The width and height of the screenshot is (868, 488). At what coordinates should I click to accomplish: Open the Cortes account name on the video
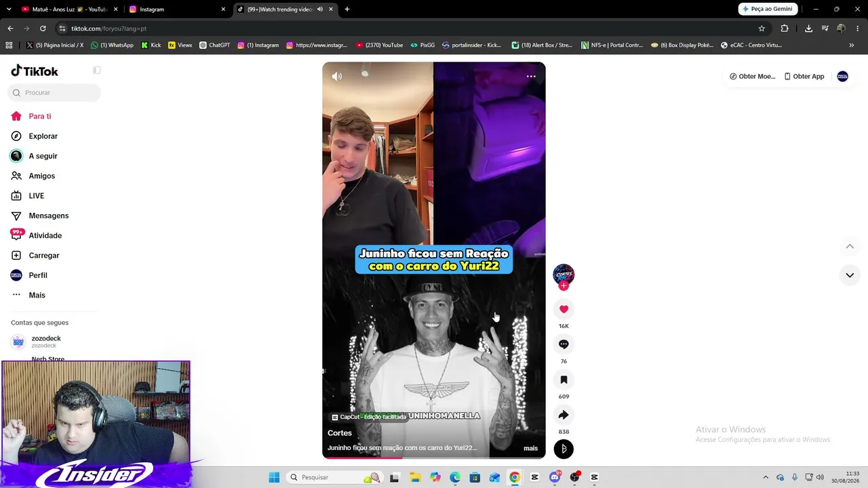pyautogui.click(x=340, y=433)
